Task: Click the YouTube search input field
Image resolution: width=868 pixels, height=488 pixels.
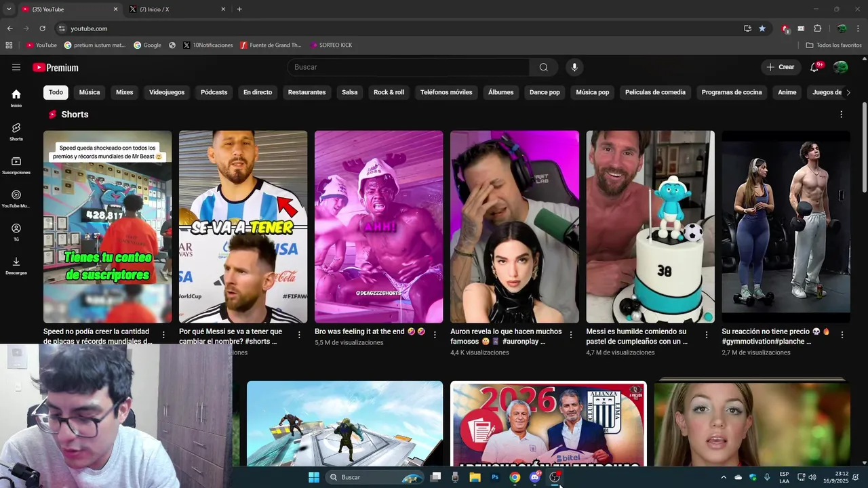Action: pyautogui.click(x=408, y=67)
